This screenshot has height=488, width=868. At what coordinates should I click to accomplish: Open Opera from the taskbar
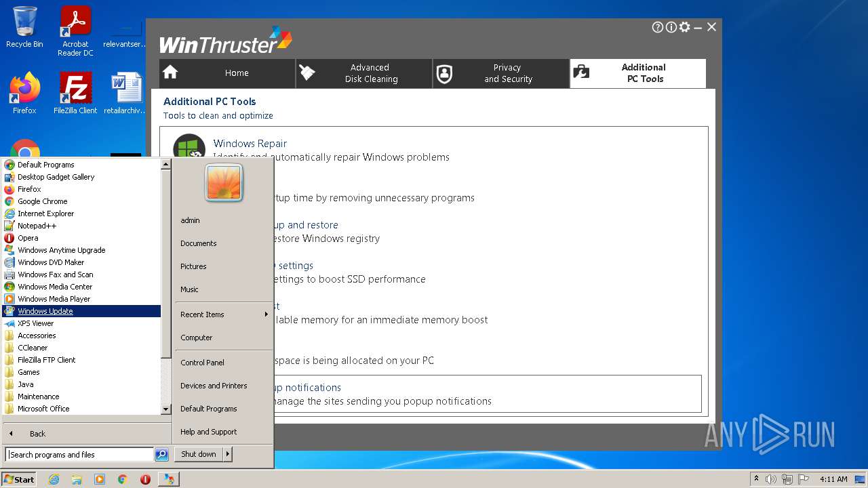pyautogui.click(x=145, y=479)
